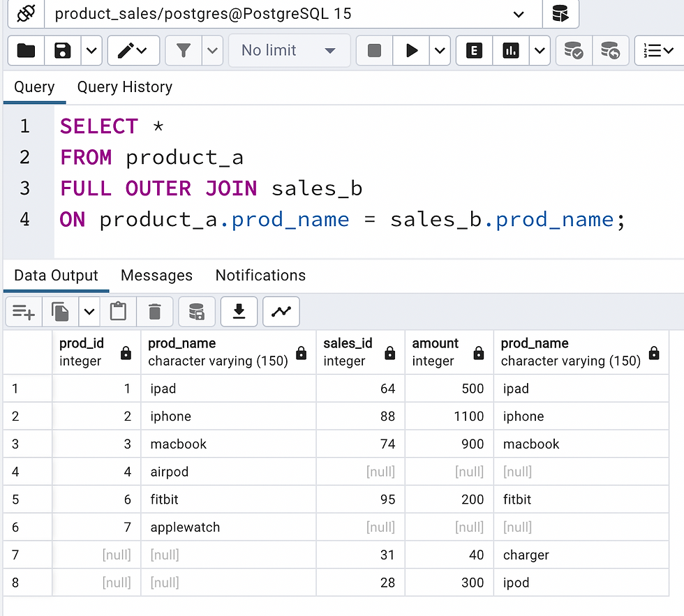Click the lock icon in prod_id header
684x616 pixels.
tap(126, 352)
